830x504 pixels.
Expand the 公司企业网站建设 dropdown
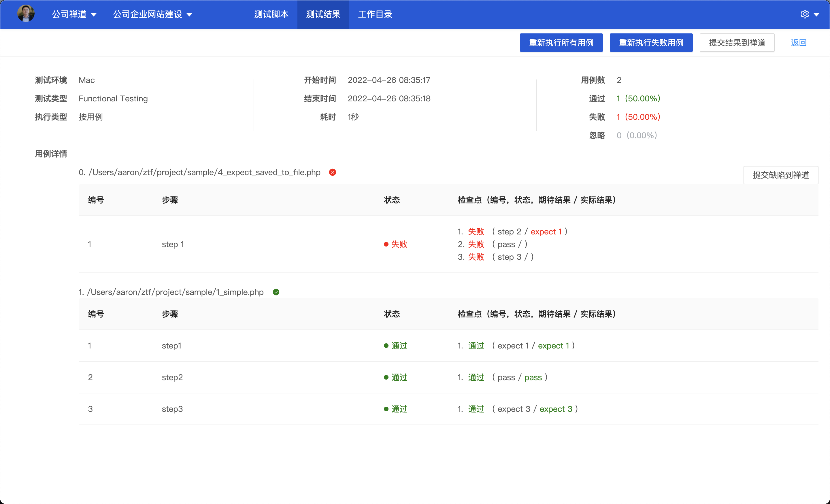pyautogui.click(x=152, y=14)
